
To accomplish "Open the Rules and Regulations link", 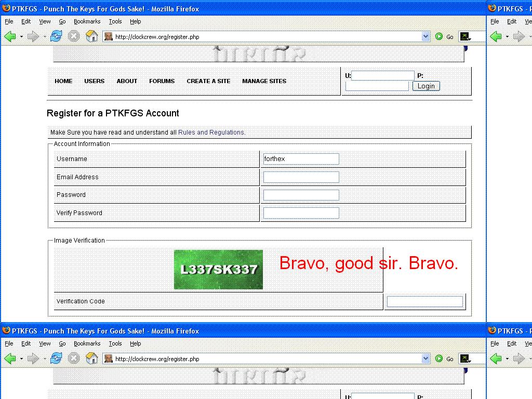I will pos(211,132).
